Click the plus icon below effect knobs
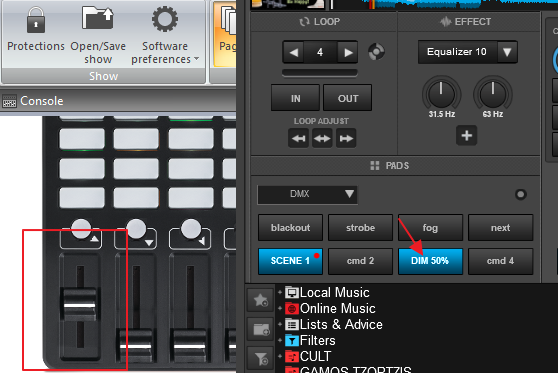 pyautogui.click(x=467, y=135)
